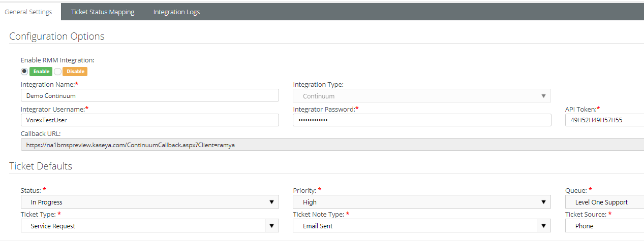This screenshot has height=241, width=644.
Task: Expand the Queue dropdown
Action: pos(604,202)
